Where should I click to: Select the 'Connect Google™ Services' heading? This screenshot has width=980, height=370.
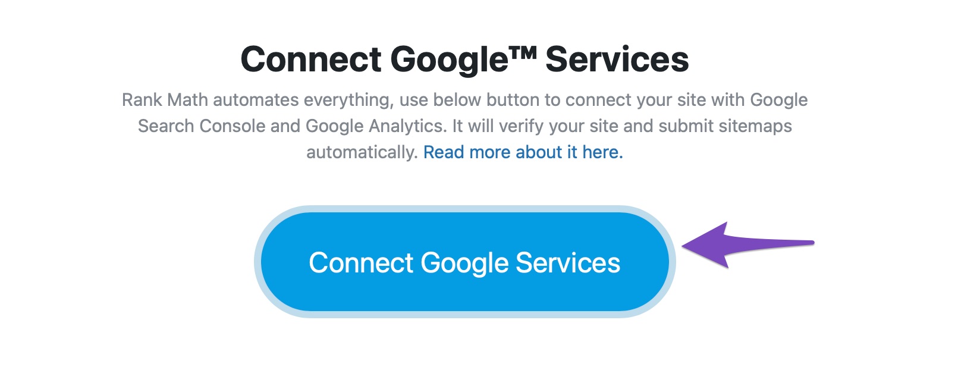(467, 58)
